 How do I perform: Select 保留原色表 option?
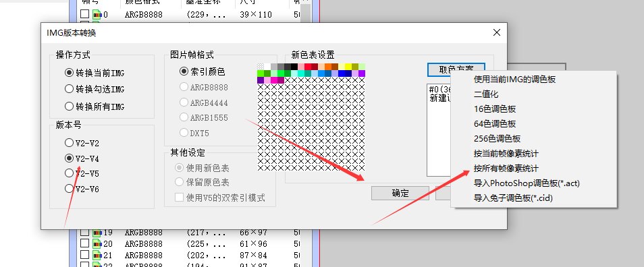pos(202,182)
